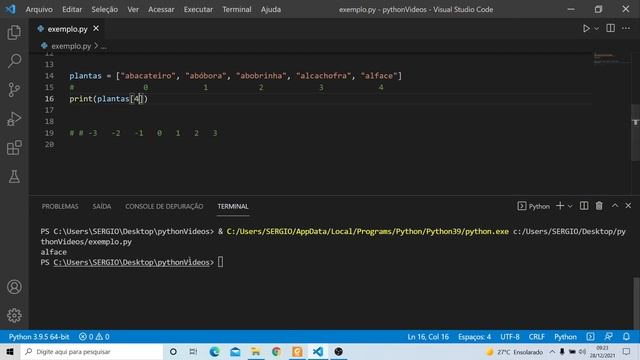Open the Manage gear settings
The width and height of the screenshot is (640, 360).
coord(14,316)
